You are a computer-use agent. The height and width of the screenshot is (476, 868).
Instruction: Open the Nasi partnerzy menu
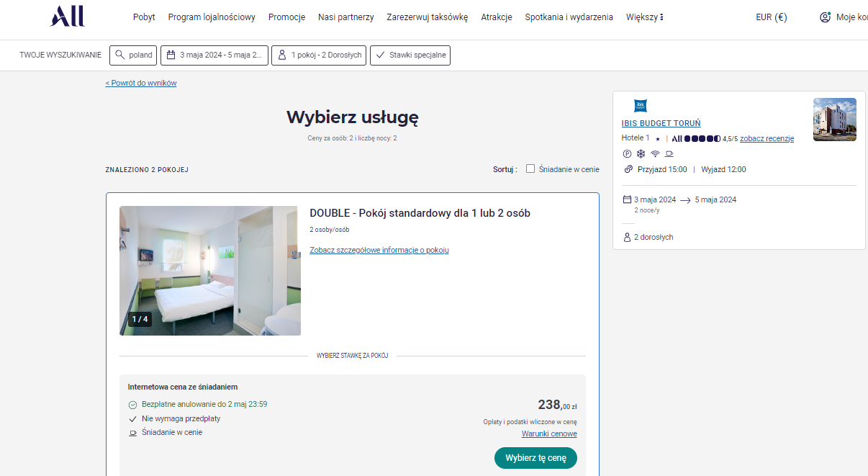(x=346, y=17)
